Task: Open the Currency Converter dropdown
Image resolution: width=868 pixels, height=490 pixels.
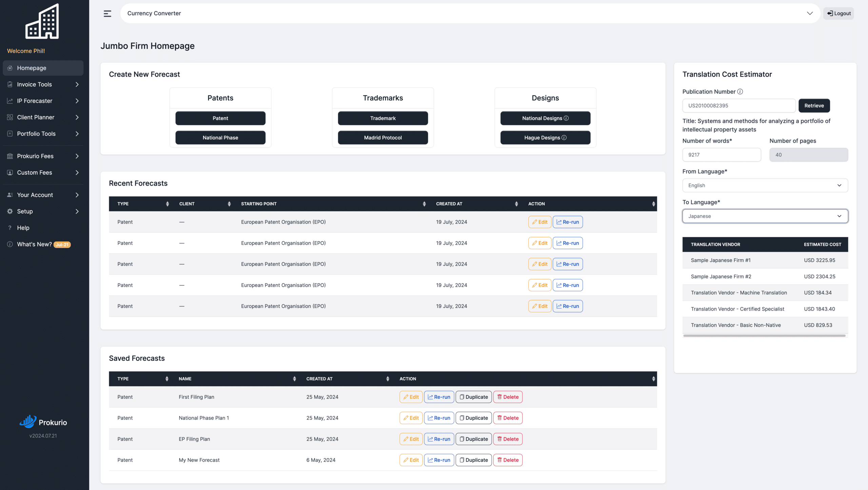Action: point(470,13)
